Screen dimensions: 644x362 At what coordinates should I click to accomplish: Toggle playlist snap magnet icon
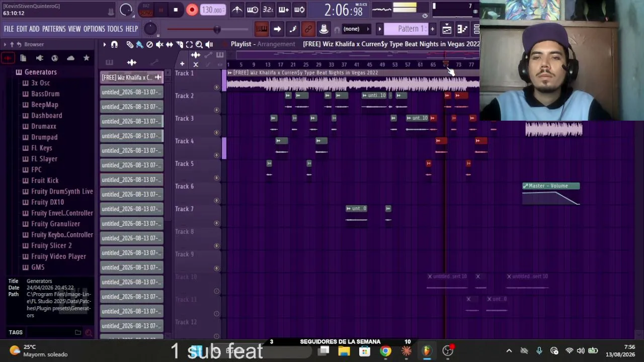[x=114, y=44]
